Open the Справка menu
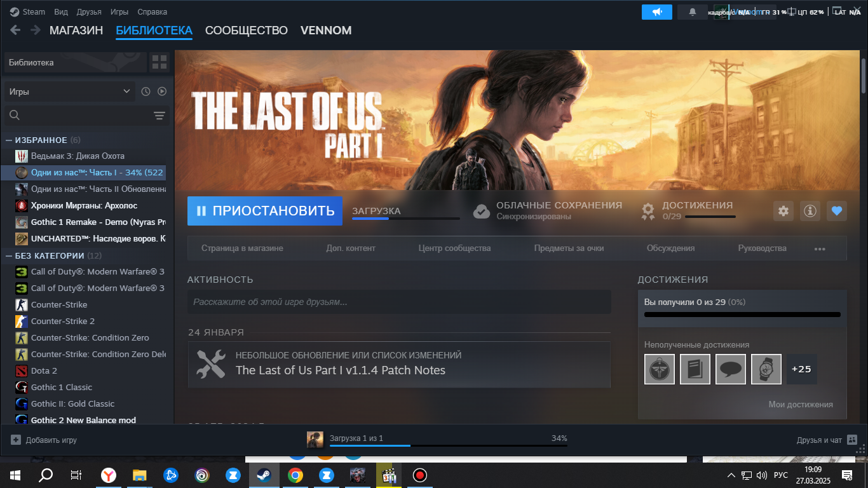This screenshot has height=488, width=868. (x=153, y=11)
